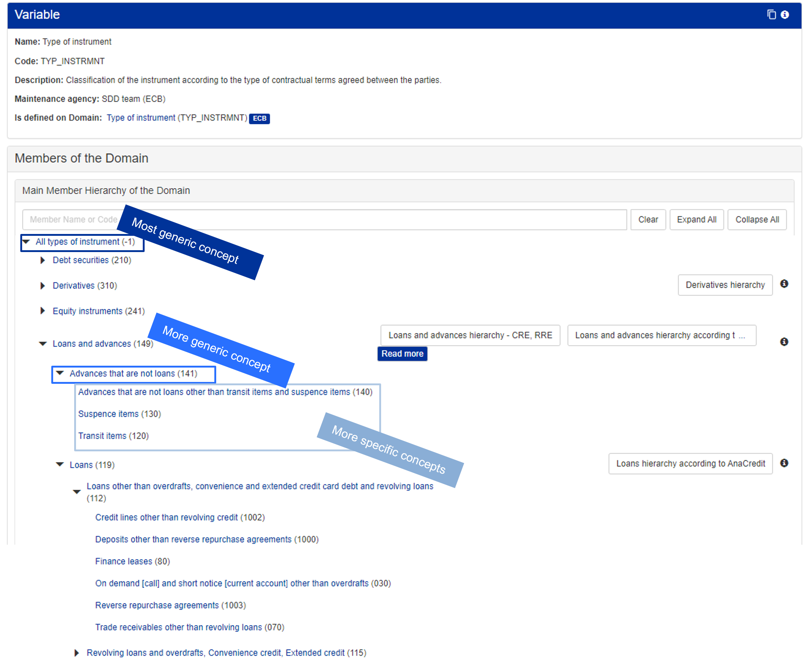This screenshot has height=665, width=812.
Task: Expand the Equity instruments (241) node
Action: click(x=42, y=311)
